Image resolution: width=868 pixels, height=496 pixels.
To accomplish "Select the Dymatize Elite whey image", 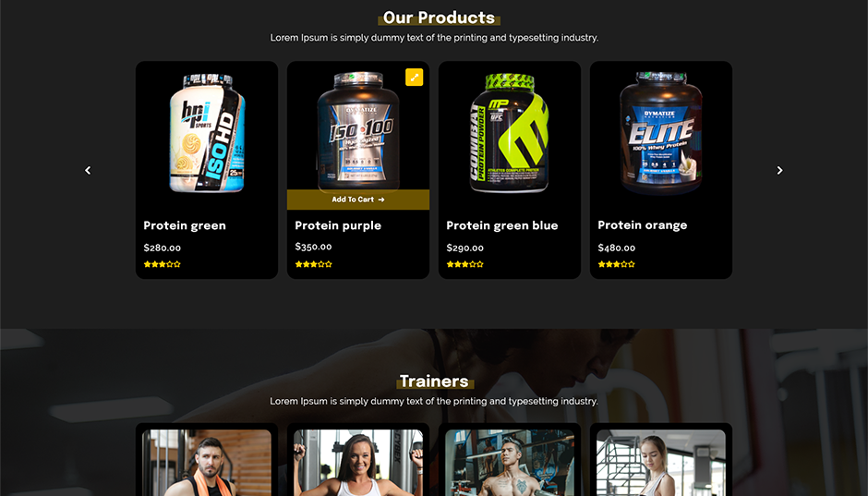I will point(661,132).
